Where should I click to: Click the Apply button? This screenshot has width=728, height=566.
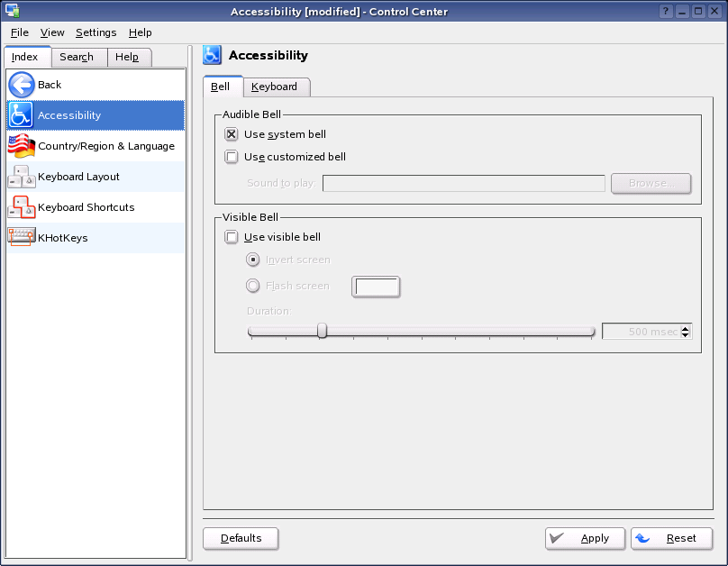(x=585, y=538)
